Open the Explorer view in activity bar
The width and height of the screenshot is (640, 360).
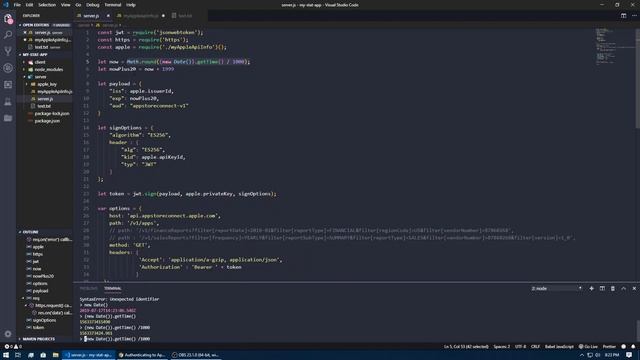pyautogui.click(x=8, y=19)
